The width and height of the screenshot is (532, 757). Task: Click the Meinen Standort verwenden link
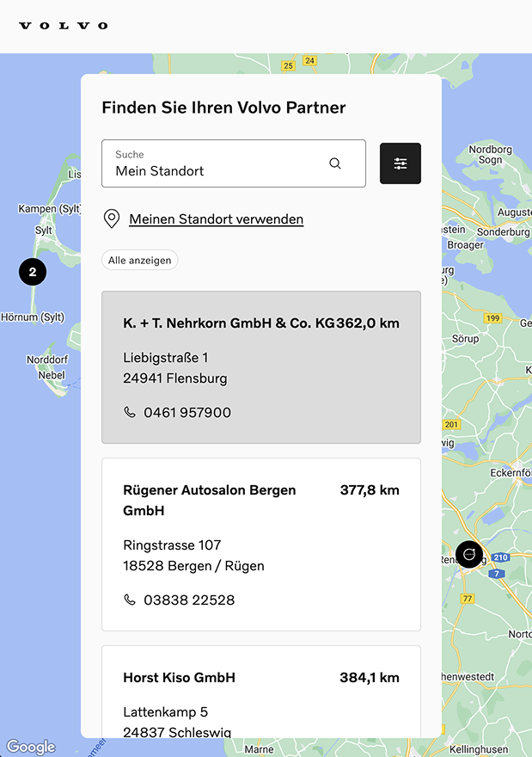coord(216,218)
